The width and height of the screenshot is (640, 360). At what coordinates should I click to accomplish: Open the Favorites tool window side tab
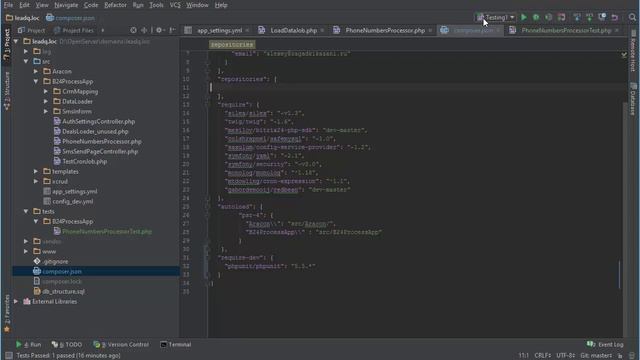[x=7, y=313]
